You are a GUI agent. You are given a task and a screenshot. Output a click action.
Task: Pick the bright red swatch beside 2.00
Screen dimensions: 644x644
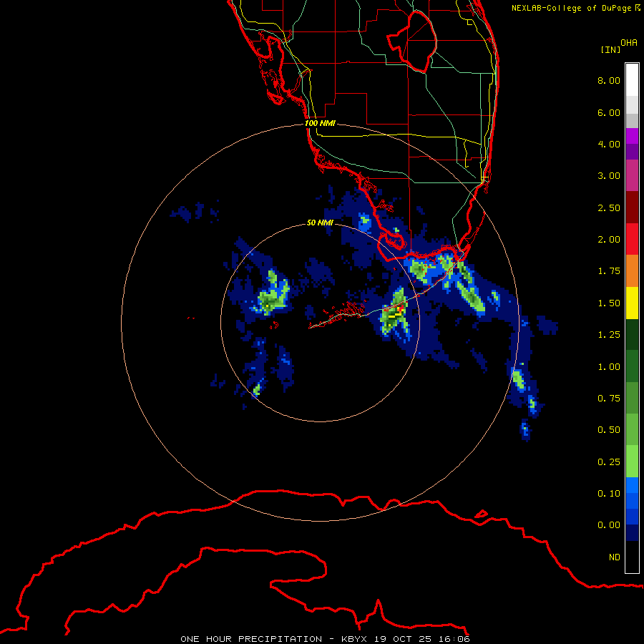click(x=632, y=239)
